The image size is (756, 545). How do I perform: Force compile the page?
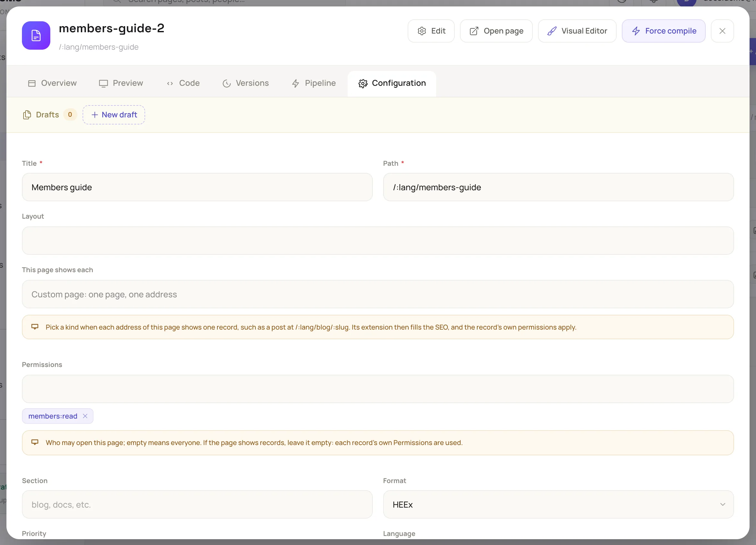[x=663, y=31]
